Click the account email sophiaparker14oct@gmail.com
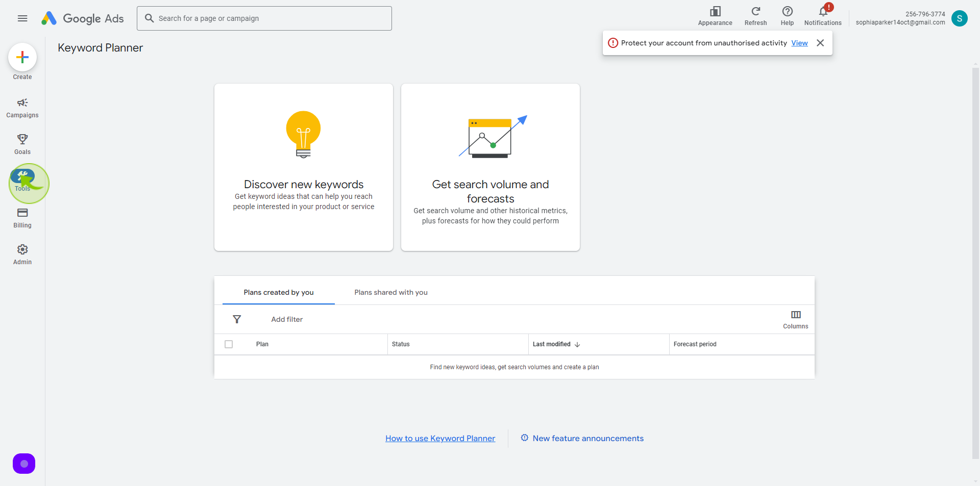This screenshot has width=980, height=486. coord(900,22)
